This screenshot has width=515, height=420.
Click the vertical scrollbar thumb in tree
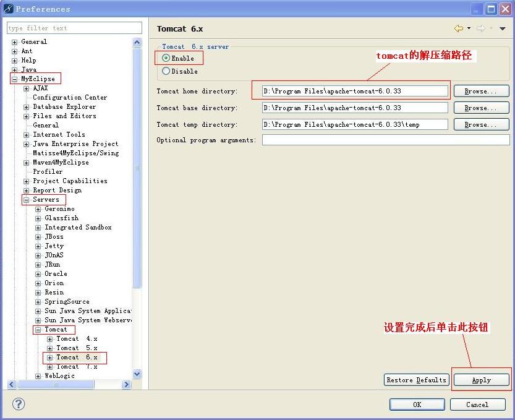(137, 168)
